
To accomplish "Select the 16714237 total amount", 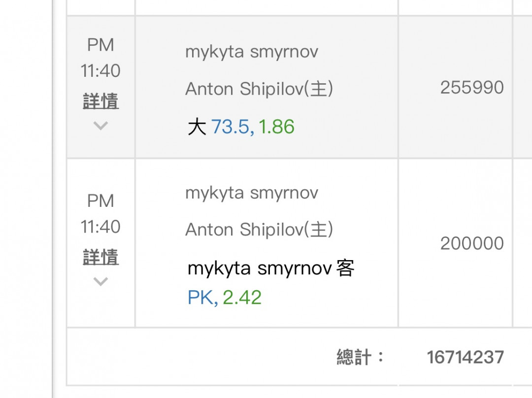I will click(465, 357).
